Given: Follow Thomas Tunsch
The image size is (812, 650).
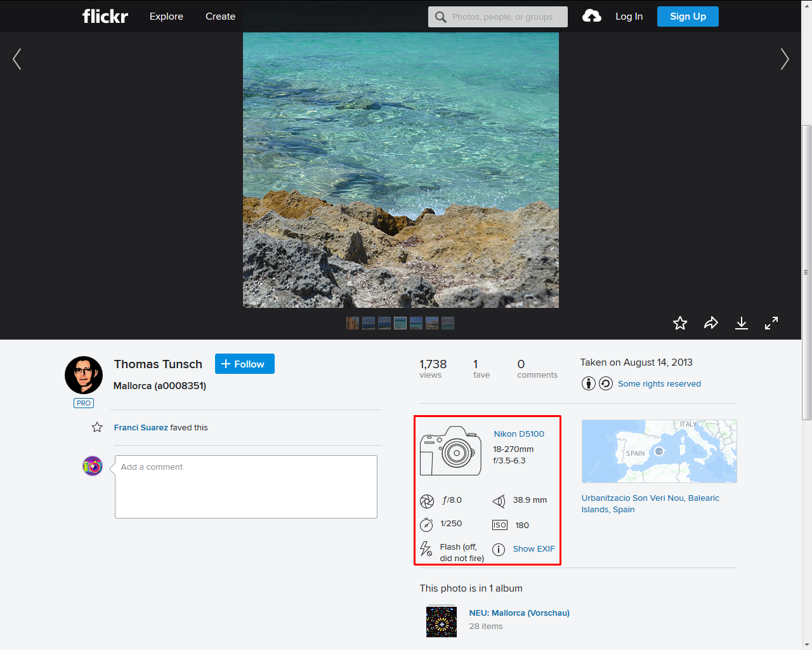Looking at the screenshot, I should 244,364.
